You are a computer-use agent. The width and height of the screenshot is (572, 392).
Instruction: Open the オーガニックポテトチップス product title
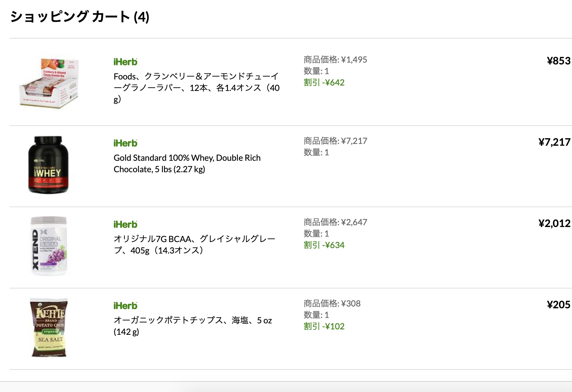(193, 326)
